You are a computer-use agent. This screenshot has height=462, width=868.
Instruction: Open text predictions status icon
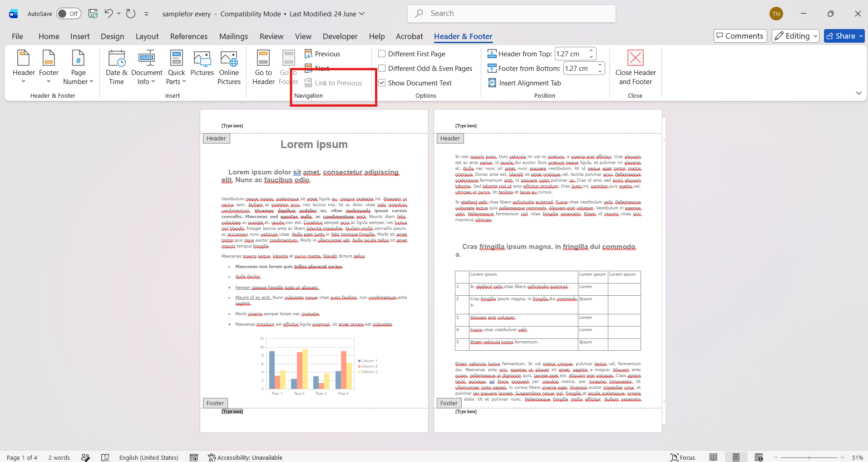pyautogui.click(x=85, y=457)
